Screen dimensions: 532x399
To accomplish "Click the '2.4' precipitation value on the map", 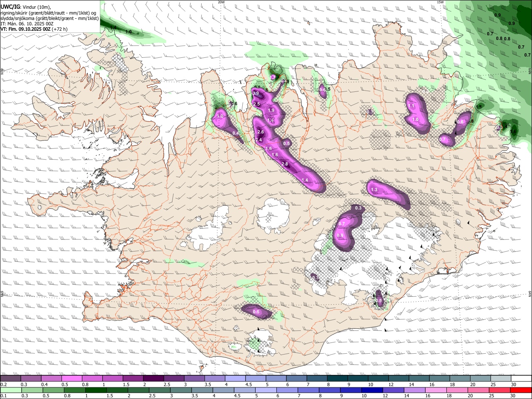I will 259,140.
